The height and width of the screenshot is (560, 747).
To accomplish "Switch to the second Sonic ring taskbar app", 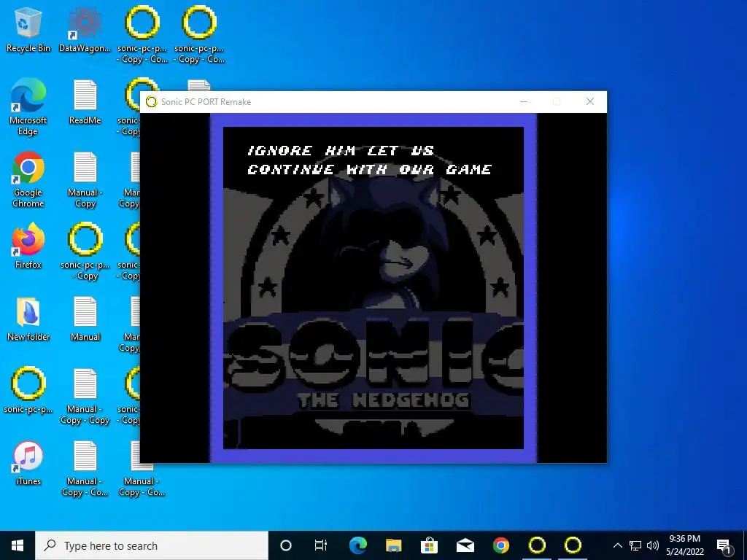I will 573,545.
